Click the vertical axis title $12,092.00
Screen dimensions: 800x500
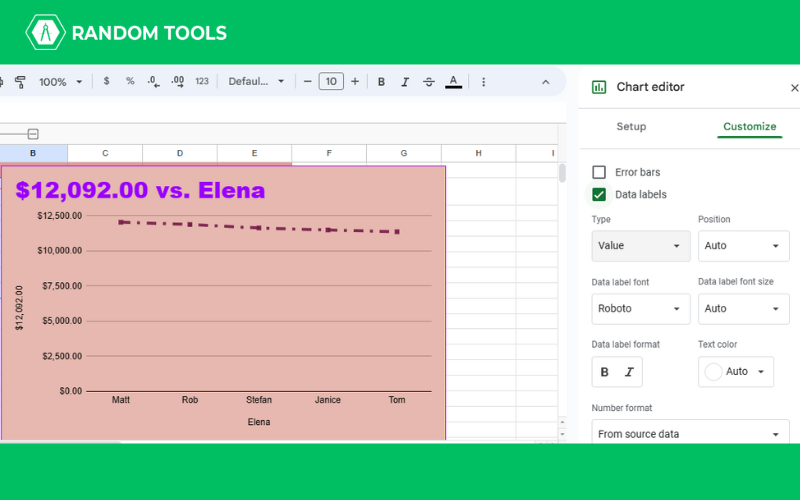coord(19,308)
